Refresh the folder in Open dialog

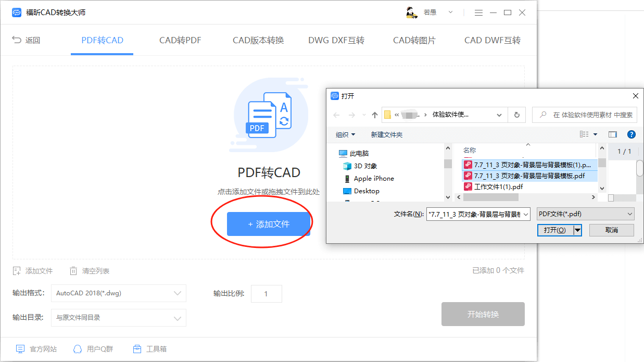pyautogui.click(x=516, y=115)
